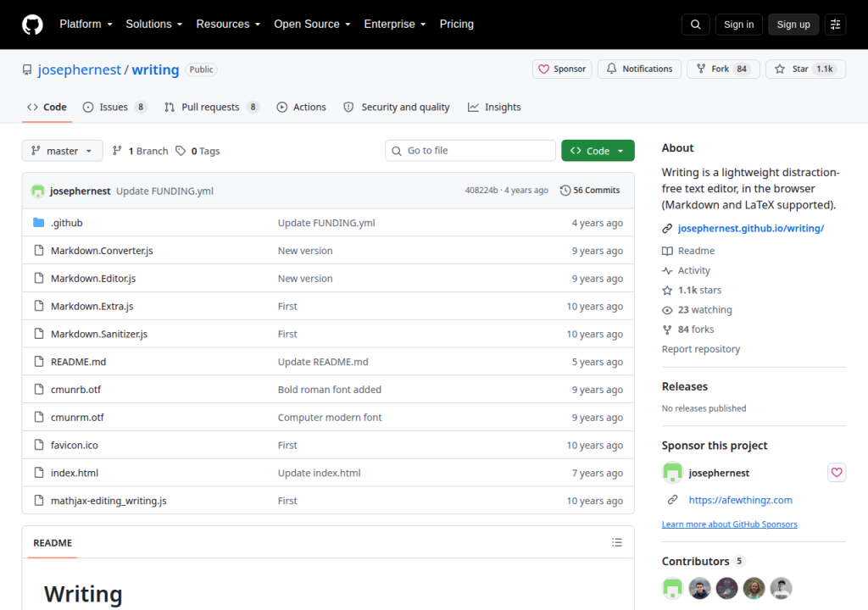Click the Sponsor button
Viewport: 868px width, 610px height.
[x=562, y=69]
